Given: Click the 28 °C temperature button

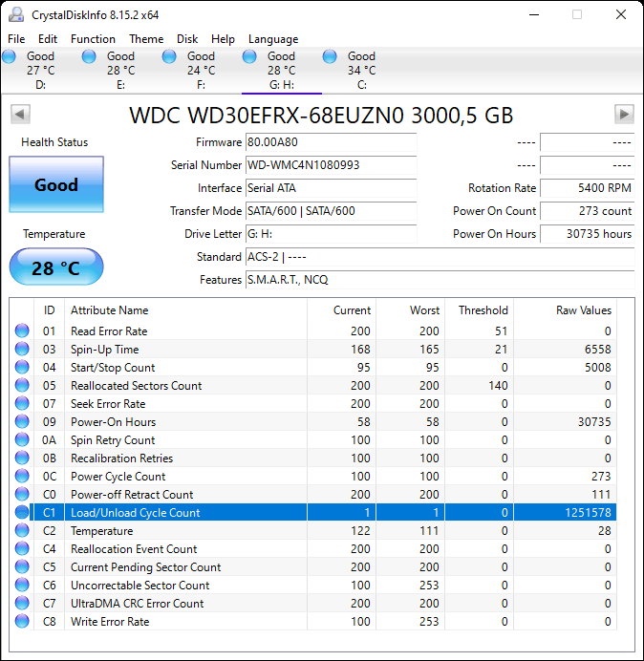Looking at the screenshot, I should [x=56, y=267].
